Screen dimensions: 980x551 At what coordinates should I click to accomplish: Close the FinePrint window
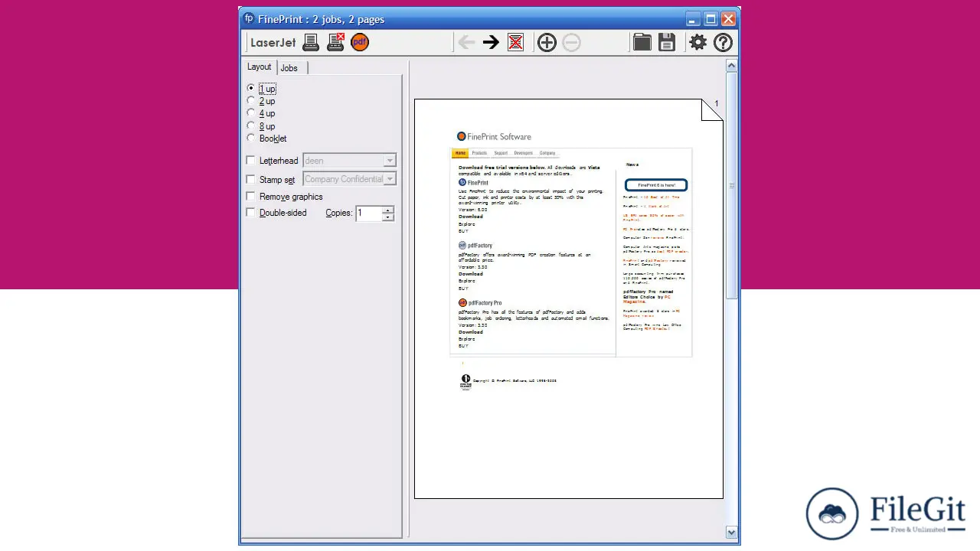[x=728, y=19]
